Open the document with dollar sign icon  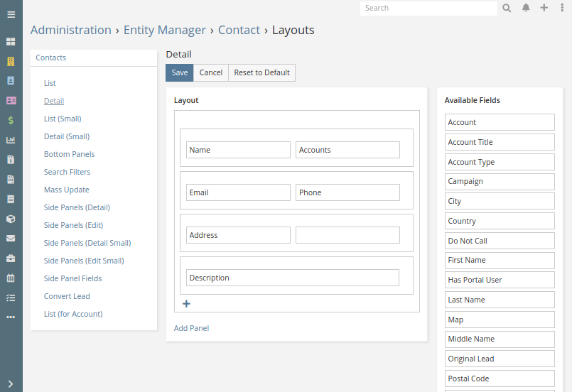[x=11, y=159]
